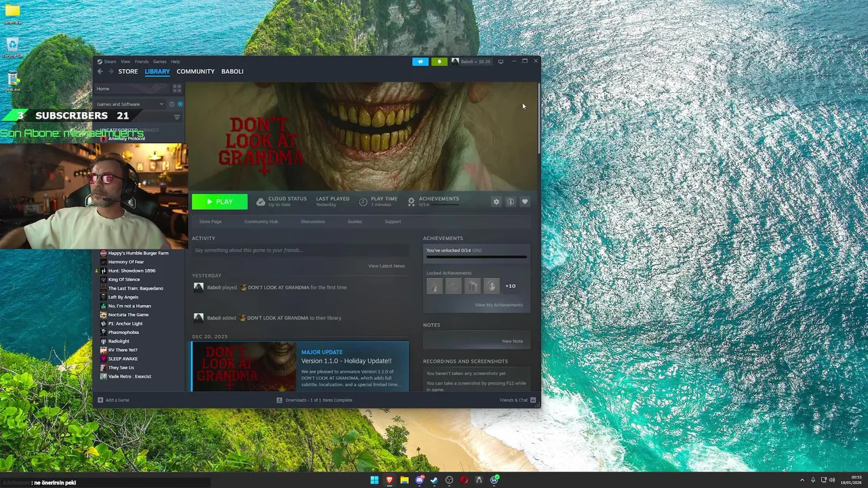Click the play time clock icon
The height and width of the screenshot is (488, 868).
coord(363,202)
